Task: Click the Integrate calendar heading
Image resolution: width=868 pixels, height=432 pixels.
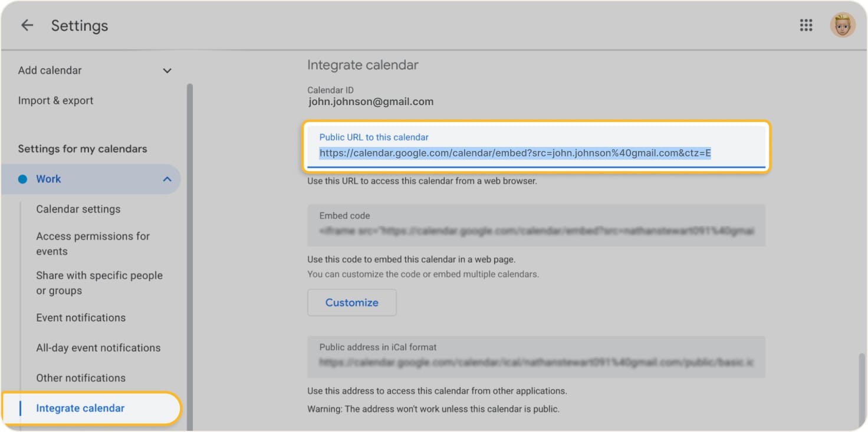Action: point(363,65)
